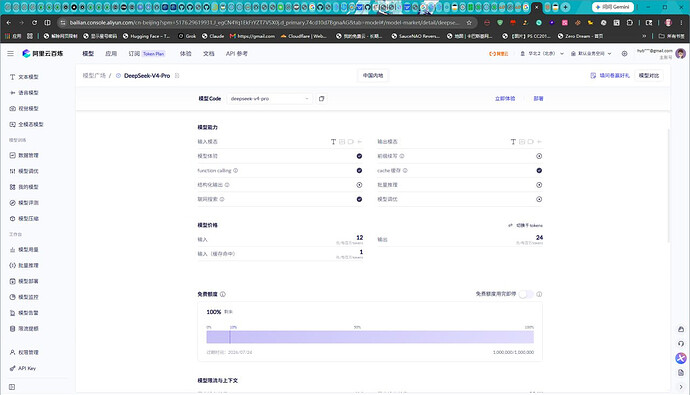Open the colorful assistant icon on right edge

[681, 358]
